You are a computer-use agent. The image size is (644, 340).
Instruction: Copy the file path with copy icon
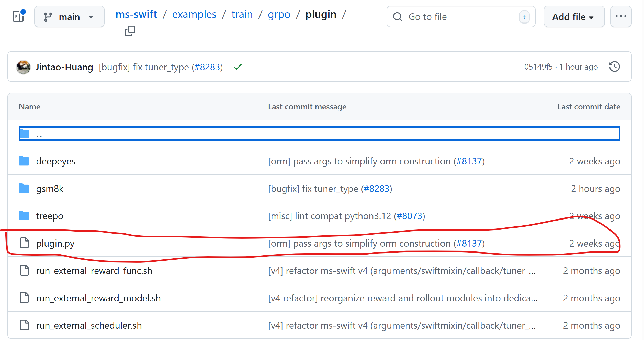[130, 31]
